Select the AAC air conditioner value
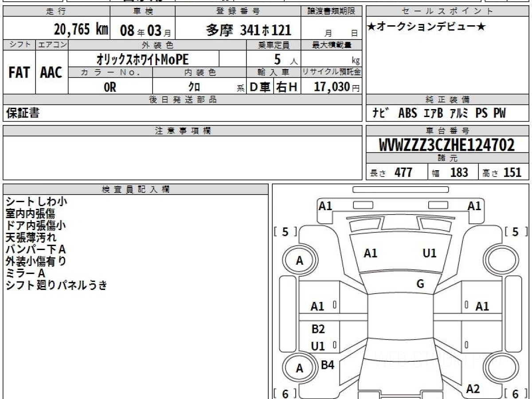The width and height of the screenshot is (532, 399). click(51, 73)
